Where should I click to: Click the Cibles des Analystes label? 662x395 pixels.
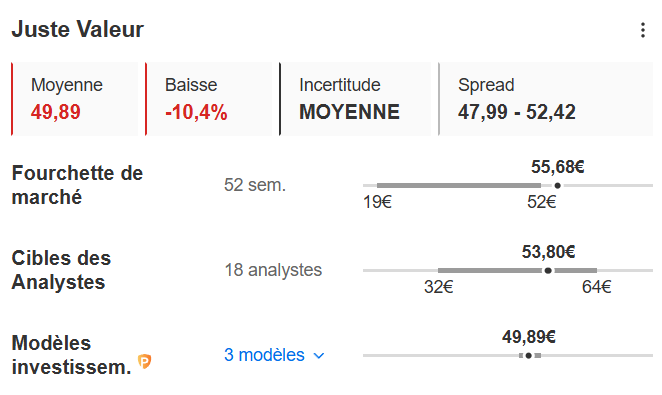tap(61, 270)
